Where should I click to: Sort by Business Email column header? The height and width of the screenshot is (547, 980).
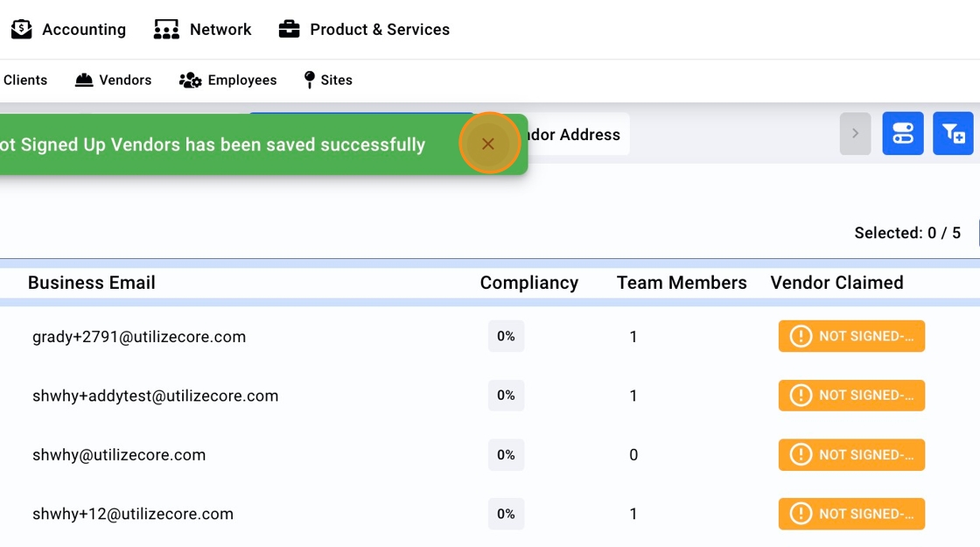[x=92, y=283]
